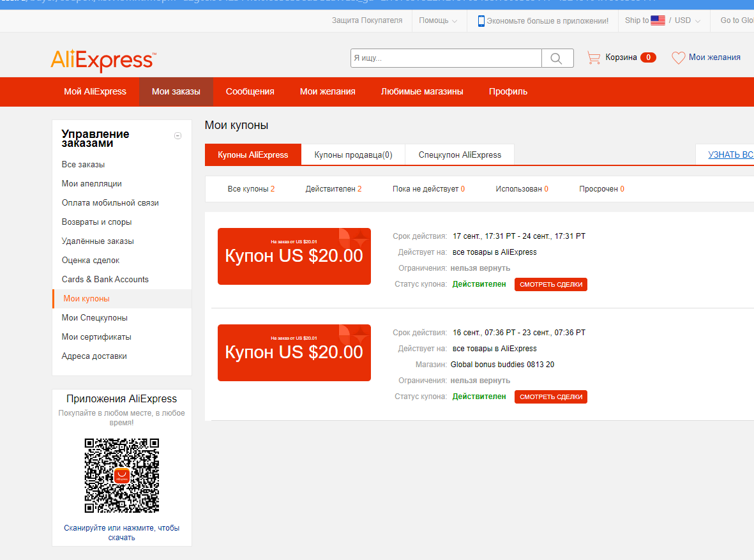Click the AliExpress app QR code
754x560 pixels.
click(122, 475)
